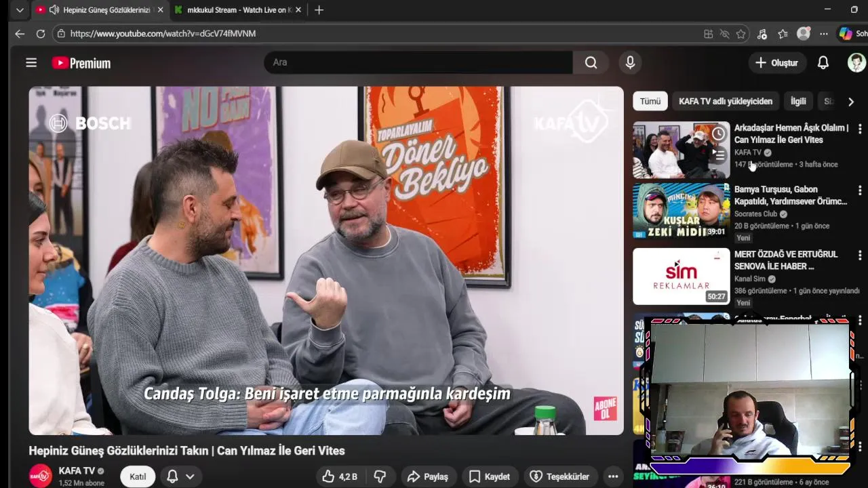Click the Teşekkürler thanks button
Viewport: 868px width, 488px height.
pos(559,476)
